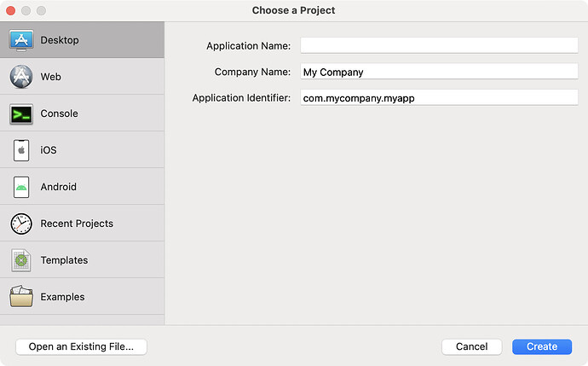Image resolution: width=588 pixels, height=366 pixels.
Task: Pick the iOS phone icon
Action: (x=21, y=150)
